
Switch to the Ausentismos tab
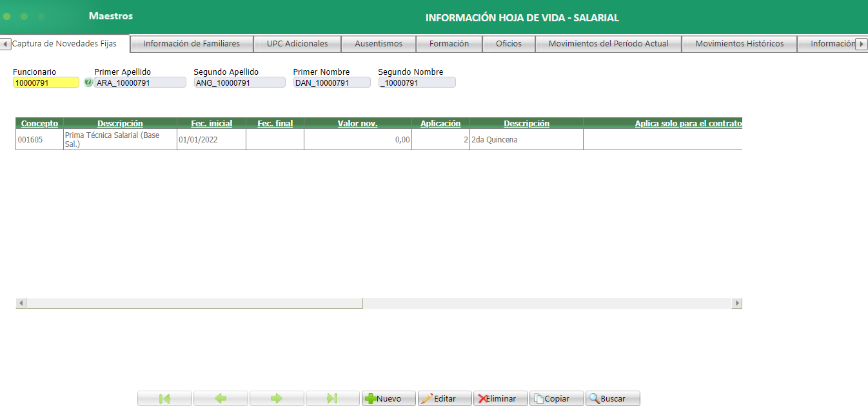[x=378, y=44]
